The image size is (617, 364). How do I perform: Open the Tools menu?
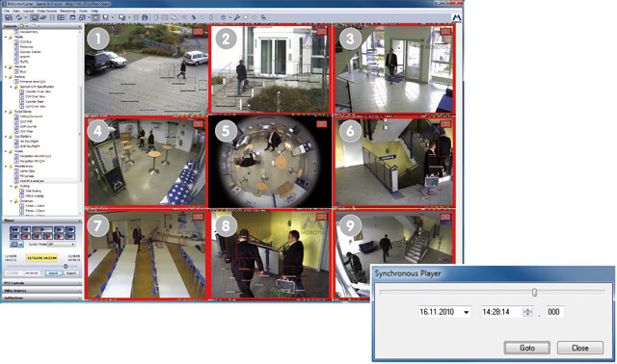pyautogui.click(x=83, y=11)
